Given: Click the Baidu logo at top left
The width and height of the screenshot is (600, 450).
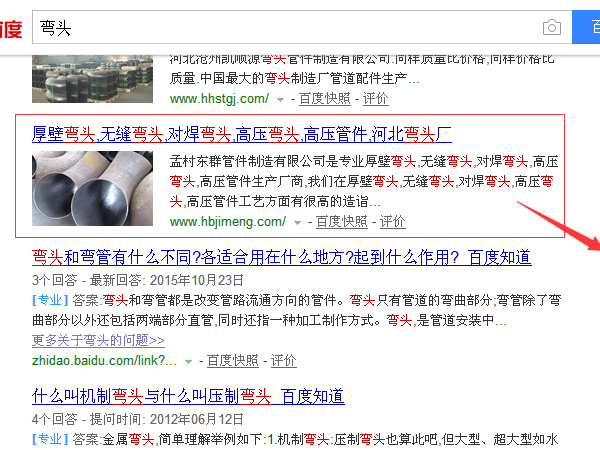Looking at the screenshot, I should [10, 27].
